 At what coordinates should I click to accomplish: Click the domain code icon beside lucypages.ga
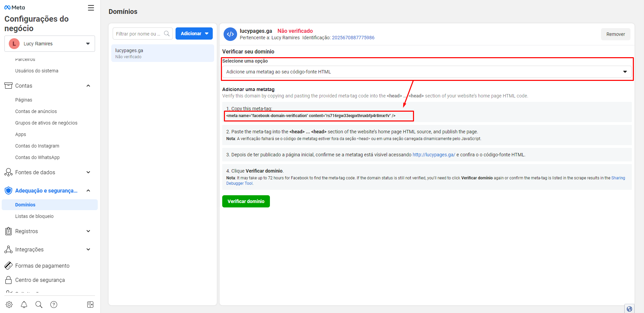[x=230, y=34]
